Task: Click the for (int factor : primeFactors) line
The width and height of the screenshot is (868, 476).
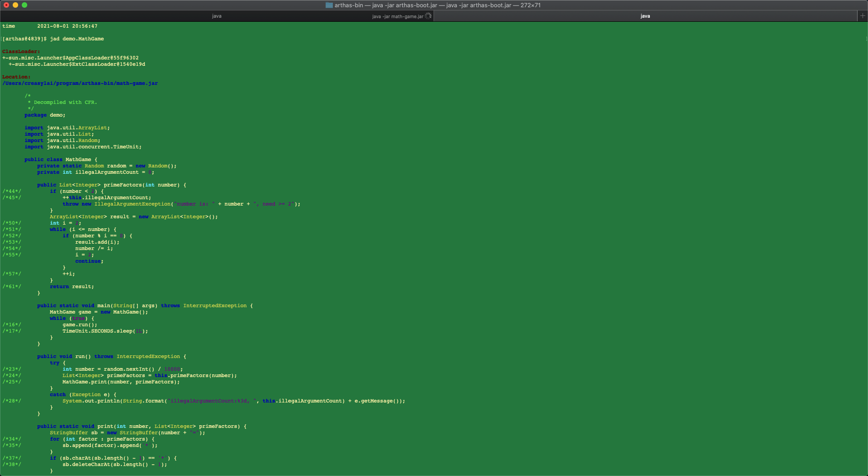Action: pyautogui.click(x=102, y=439)
